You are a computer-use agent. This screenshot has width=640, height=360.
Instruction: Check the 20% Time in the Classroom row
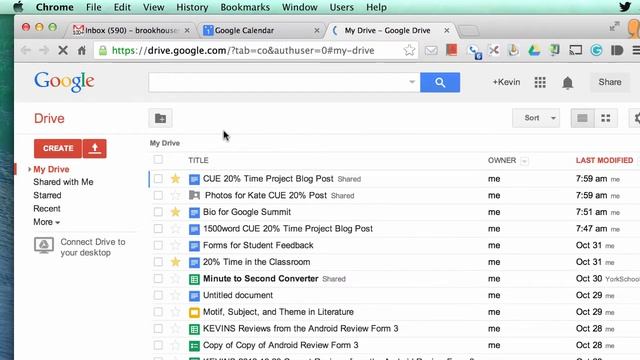158,262
